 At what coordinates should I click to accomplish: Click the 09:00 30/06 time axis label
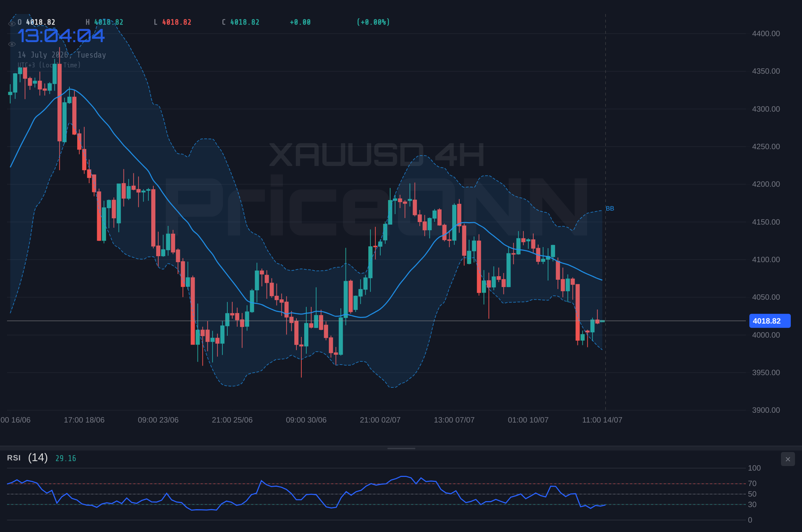tap(306, 420)
